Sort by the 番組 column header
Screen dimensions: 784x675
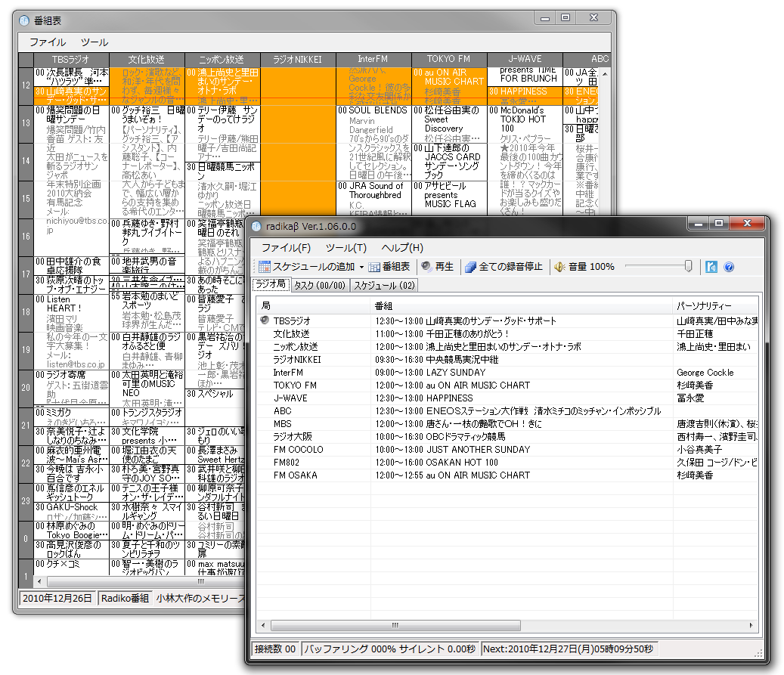click(522, 305)
